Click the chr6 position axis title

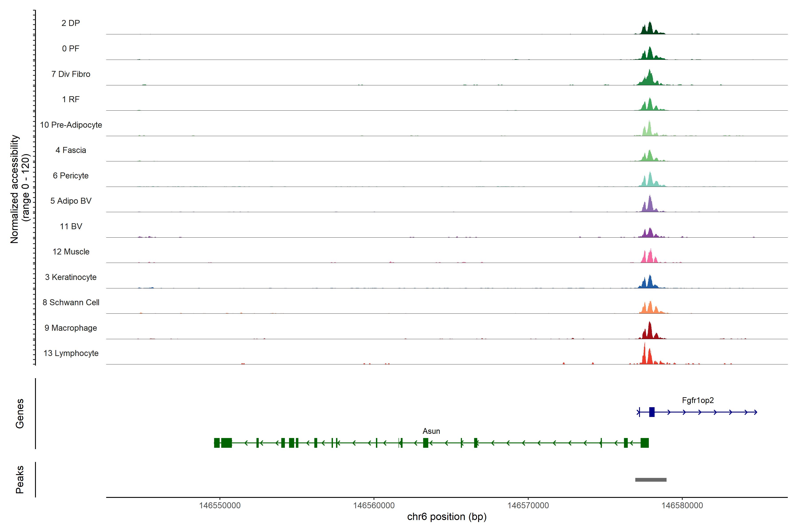(447, 517)
